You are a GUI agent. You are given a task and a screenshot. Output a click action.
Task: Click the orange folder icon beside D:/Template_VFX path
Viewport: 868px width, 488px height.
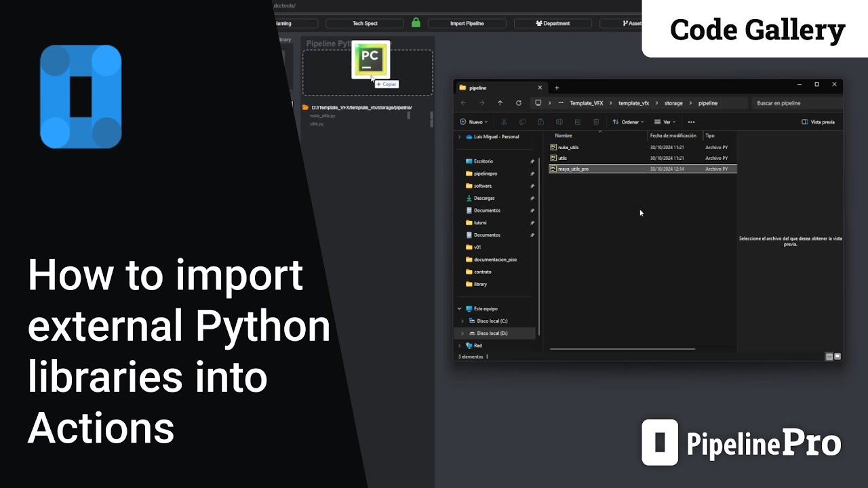306,107
